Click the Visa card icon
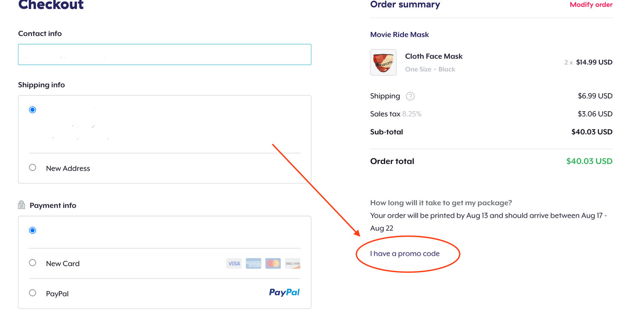Screen dimensions: 644x320 (234, 263)
